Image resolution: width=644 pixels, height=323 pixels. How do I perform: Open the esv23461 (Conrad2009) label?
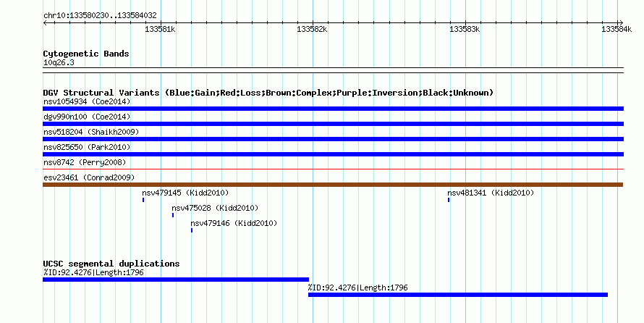tap(89, 177)
